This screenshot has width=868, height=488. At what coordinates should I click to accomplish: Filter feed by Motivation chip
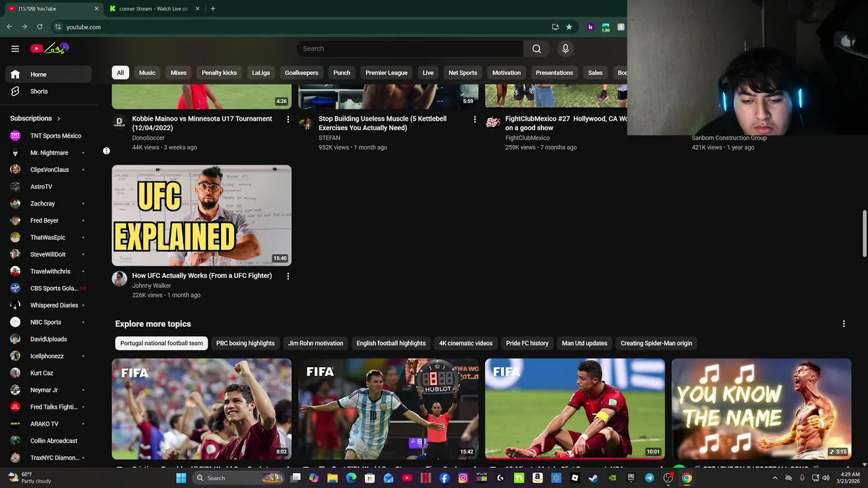point(507,73)
